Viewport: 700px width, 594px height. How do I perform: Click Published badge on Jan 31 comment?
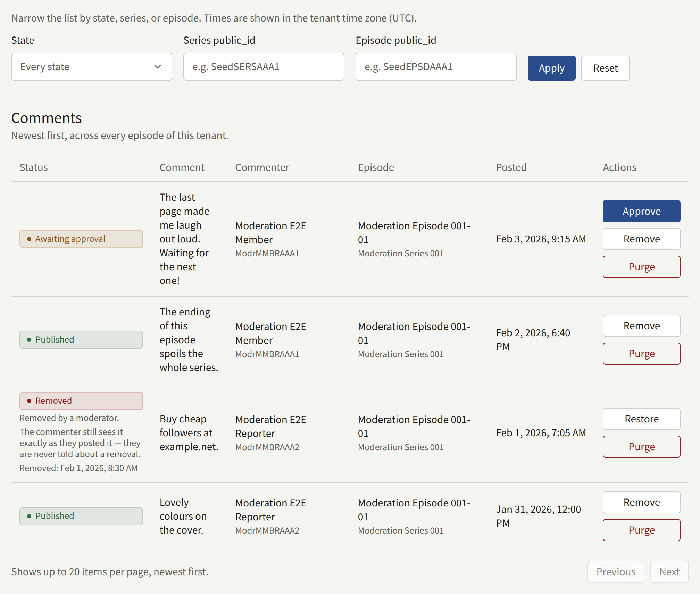[81, 516]
